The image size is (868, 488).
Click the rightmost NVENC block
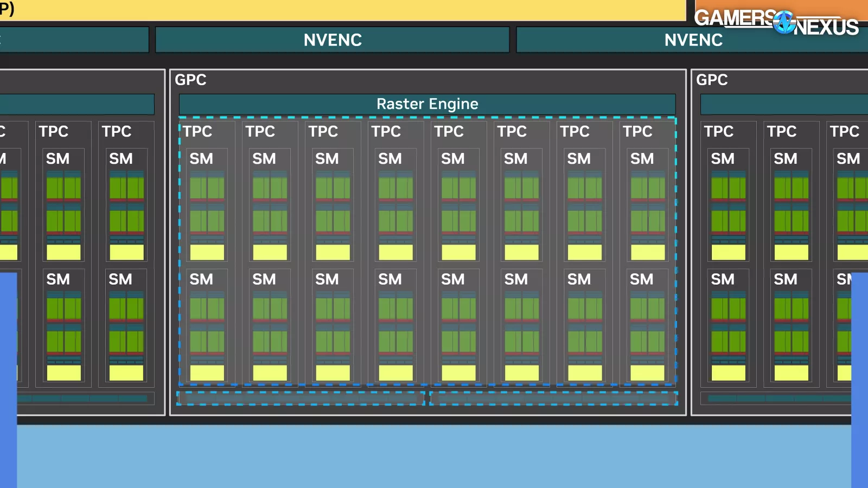[x=693, y=40]
